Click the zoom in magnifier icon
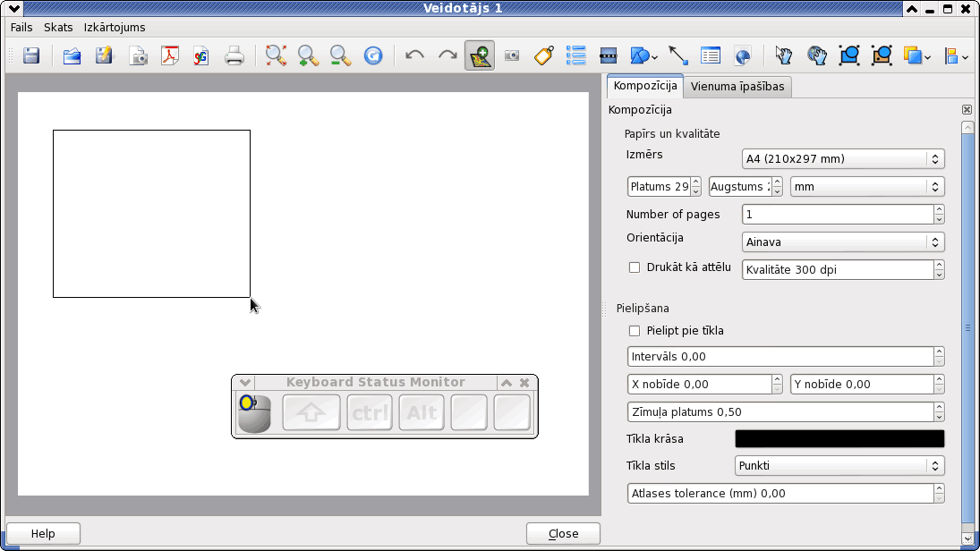Image resolution: width=980 pixels, height=551 pixels. (x=308, y=55)
